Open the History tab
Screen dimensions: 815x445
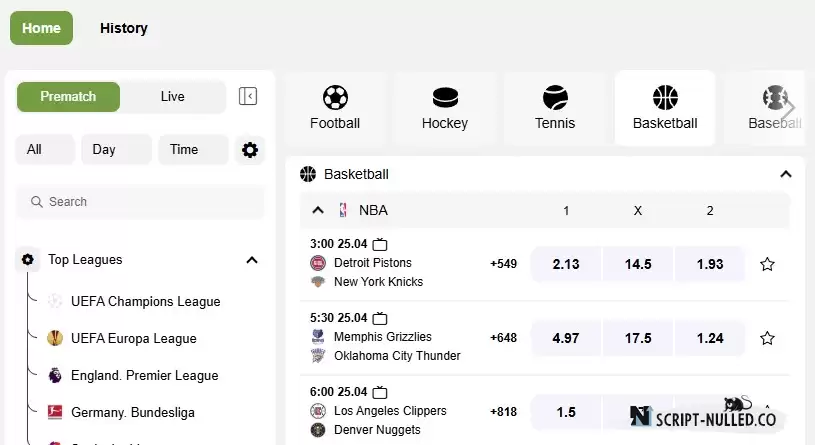(124, 28)
